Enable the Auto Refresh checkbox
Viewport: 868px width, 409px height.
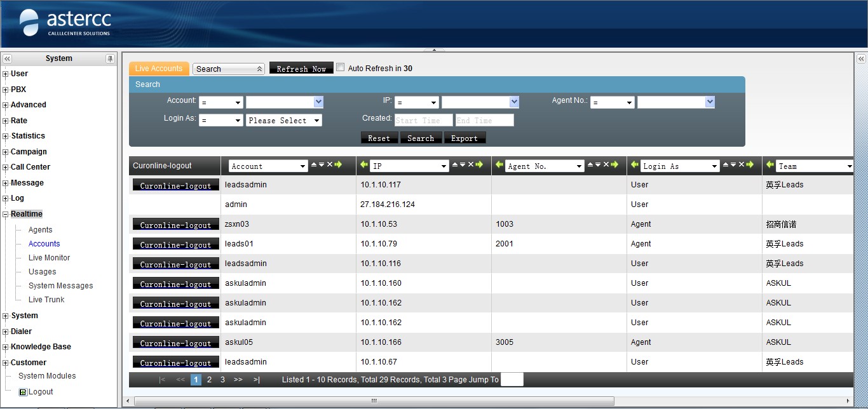pos(341,67)
